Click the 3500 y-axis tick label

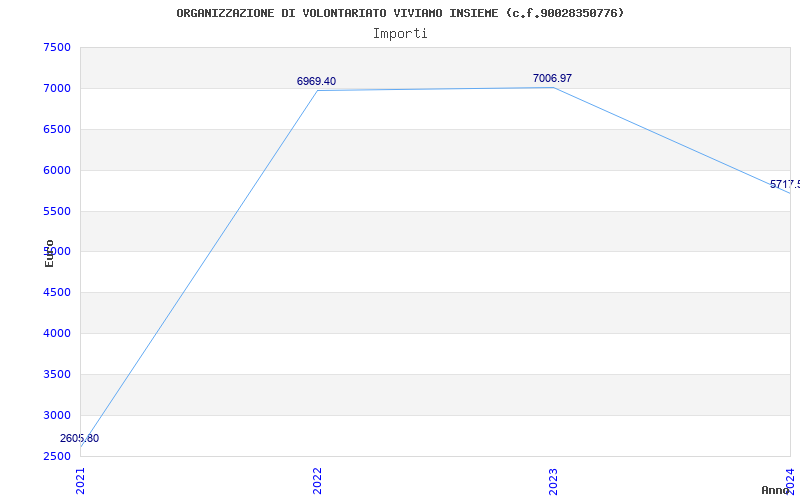tap(57, 374)
